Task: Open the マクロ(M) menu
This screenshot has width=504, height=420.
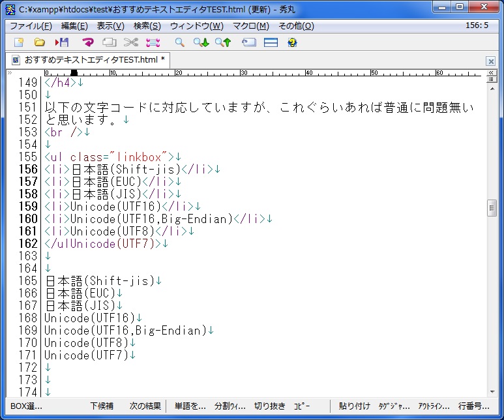Action: click(x=251, y=25)
